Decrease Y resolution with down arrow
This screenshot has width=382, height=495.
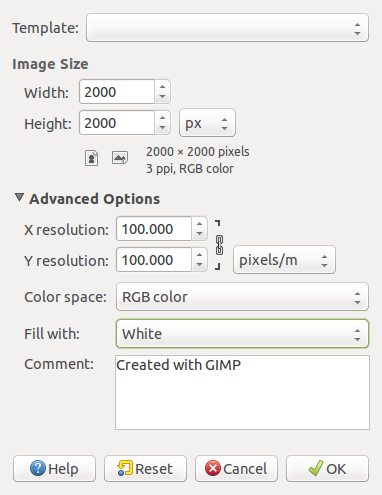199,265
